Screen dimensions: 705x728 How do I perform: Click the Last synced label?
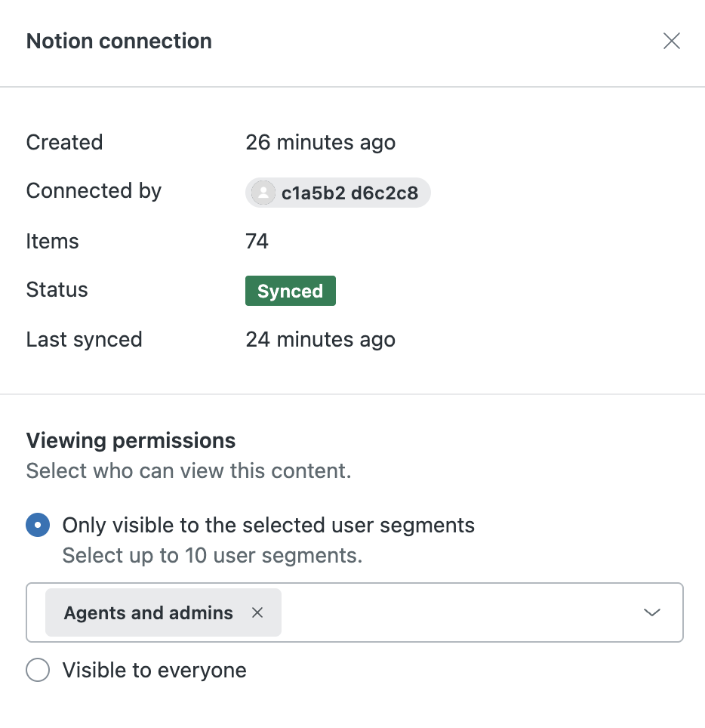pyautogui.click(x=84, y=339)
